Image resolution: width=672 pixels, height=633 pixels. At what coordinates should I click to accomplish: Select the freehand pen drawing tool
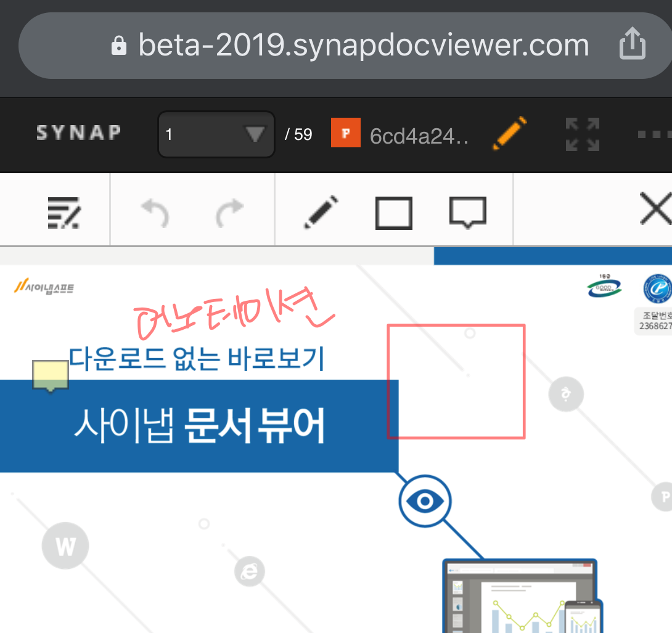(x=321, y=212)
